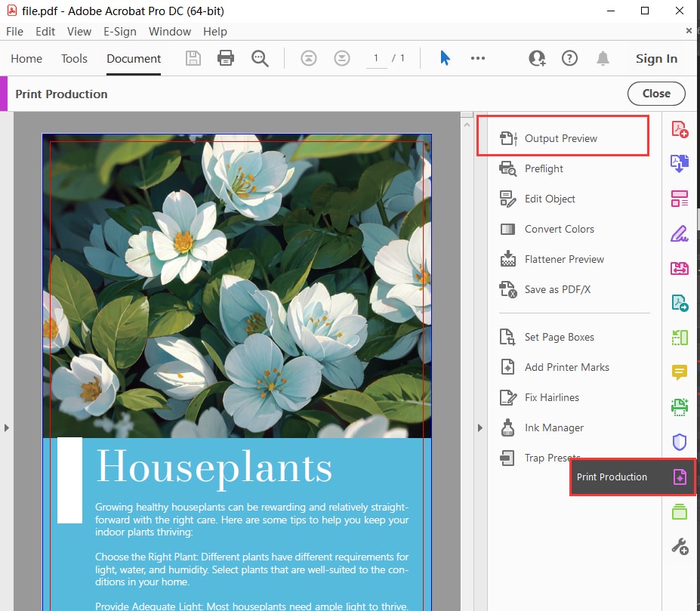The width and height of the screenshot is (700, 611).
Task: Open the View menu
Action: coord(79,32)
